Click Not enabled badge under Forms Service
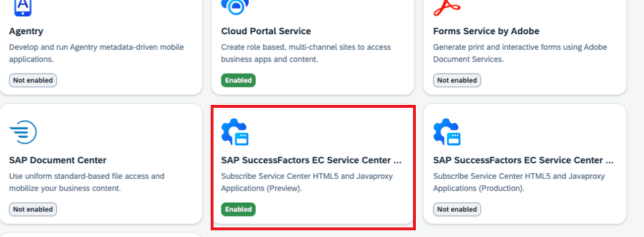The image size is (644, 237). tap(457, 80)
